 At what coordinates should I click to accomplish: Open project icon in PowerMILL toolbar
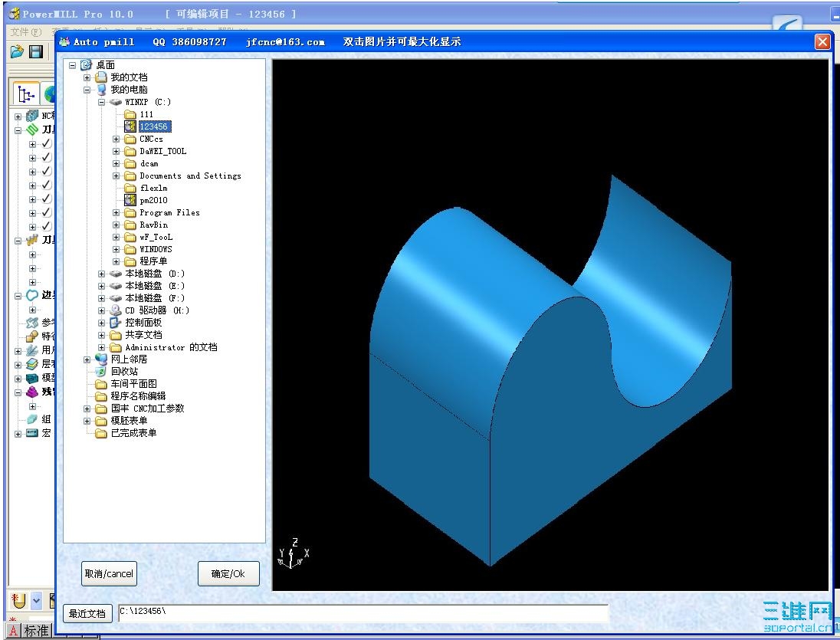17,52
